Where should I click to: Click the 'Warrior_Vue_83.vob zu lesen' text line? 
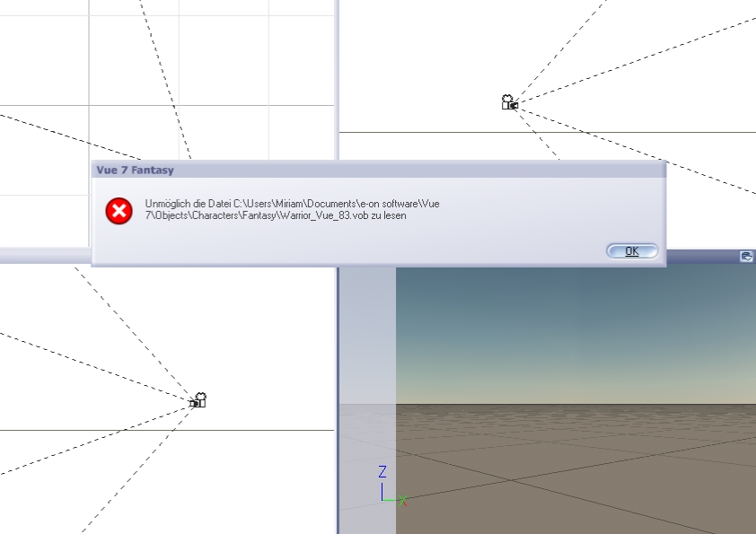pos(276,215)
